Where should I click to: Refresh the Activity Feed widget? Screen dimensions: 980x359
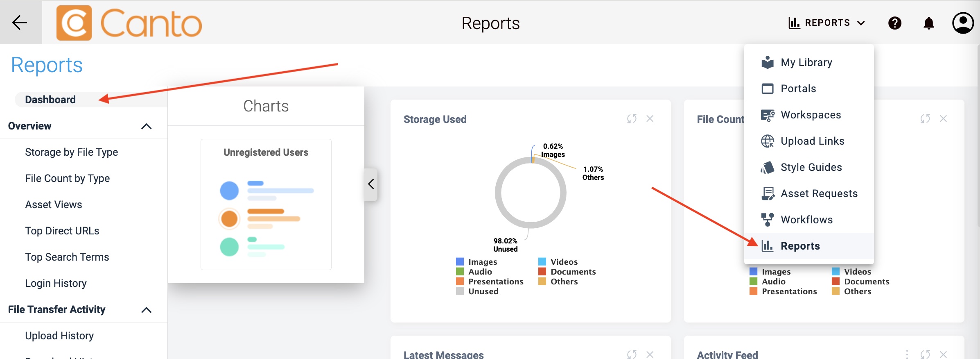925,354
